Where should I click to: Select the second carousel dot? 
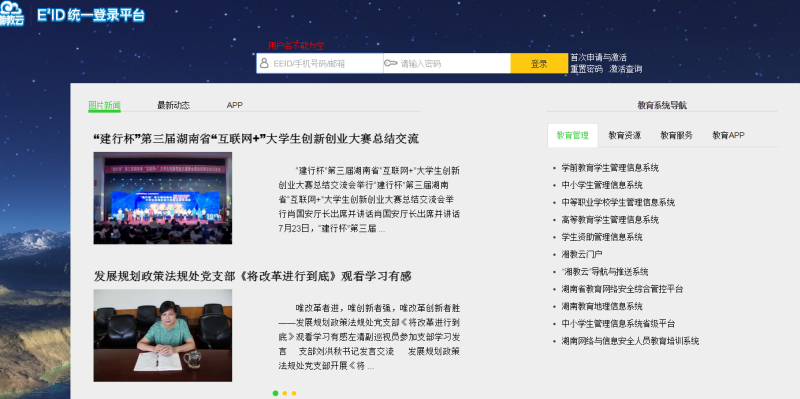[285, 393]
